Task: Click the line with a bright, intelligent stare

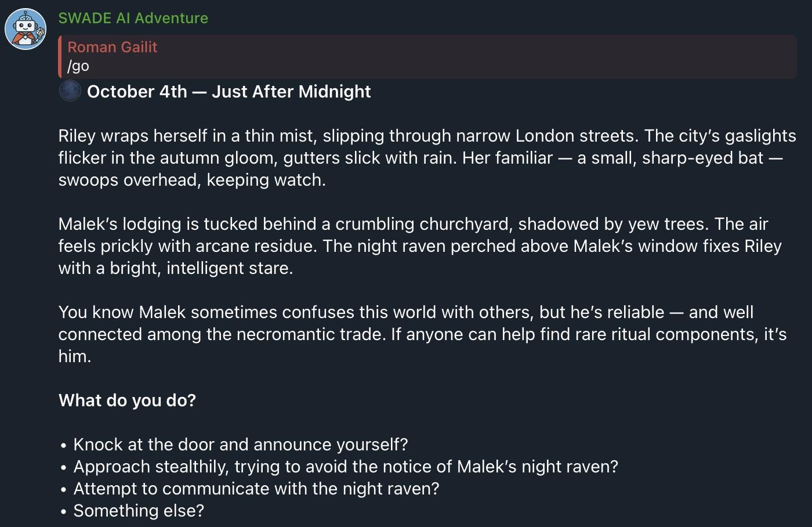Action: click(x=176, y=268)
